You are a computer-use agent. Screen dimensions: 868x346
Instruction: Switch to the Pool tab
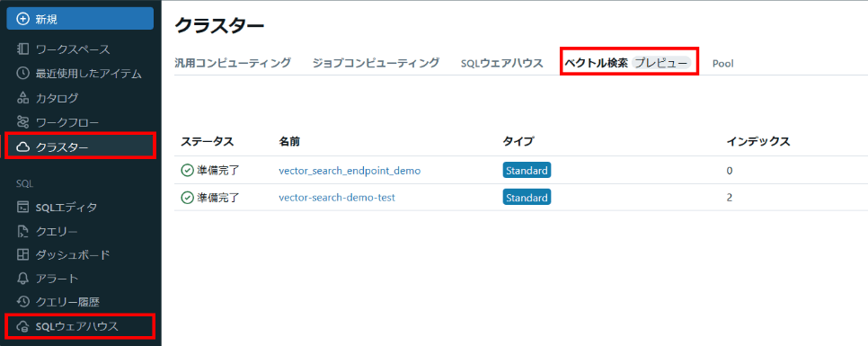[723, 63]
